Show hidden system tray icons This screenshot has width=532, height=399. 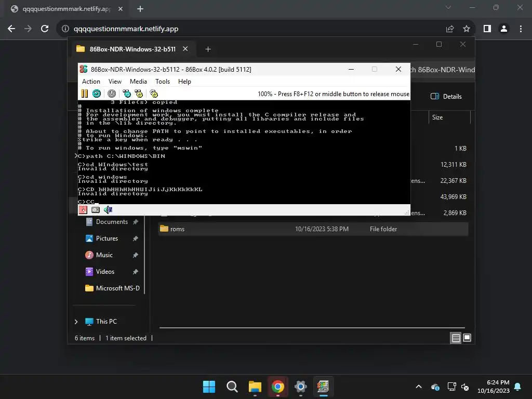coord(419,387)
